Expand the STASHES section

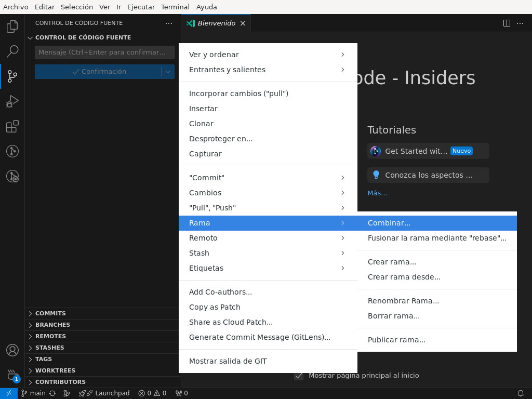point(101,348)
